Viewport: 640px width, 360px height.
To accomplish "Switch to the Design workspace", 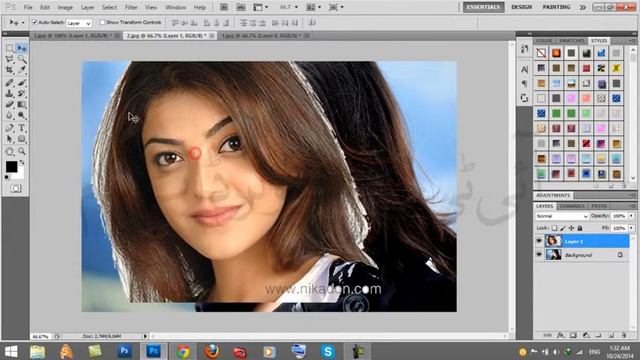I will (x=522, y=7).
